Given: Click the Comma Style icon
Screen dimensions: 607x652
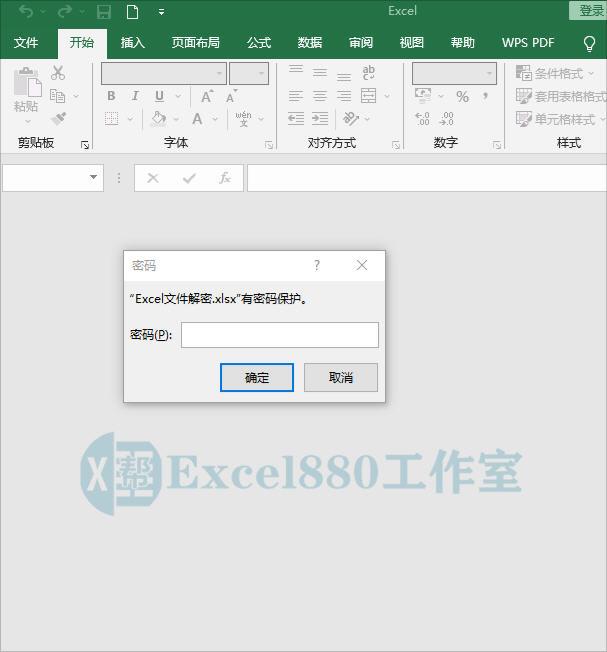Looking at the screenshot, I should click(x=486, y=96).
